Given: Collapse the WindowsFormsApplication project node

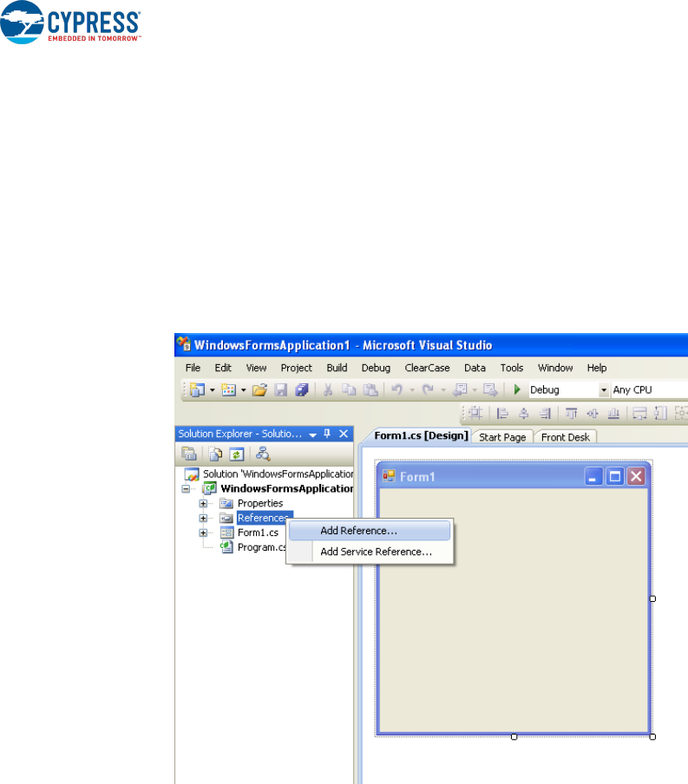Looking at the screenshot, I should (x=186, y=488).
